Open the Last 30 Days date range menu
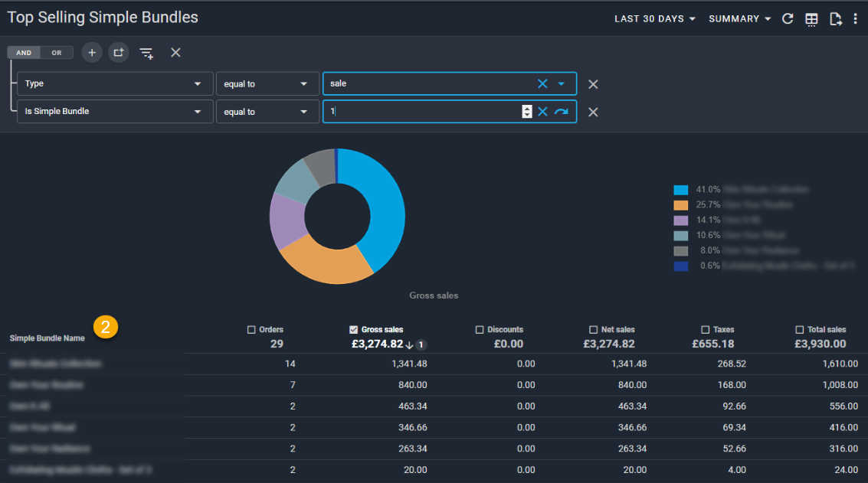This screenshot has width=868, height=483. pyautogui.click(x=654, y=19)
